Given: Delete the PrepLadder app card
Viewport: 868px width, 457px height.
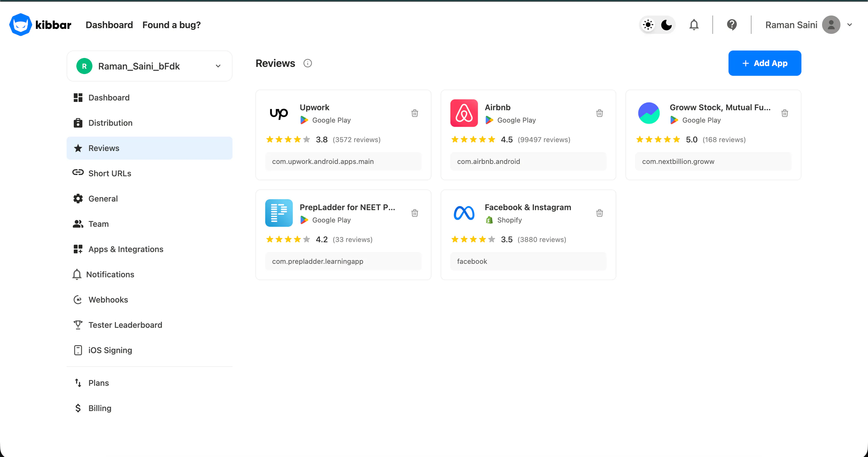Looking at the screenshot, I should coord(414,213).
